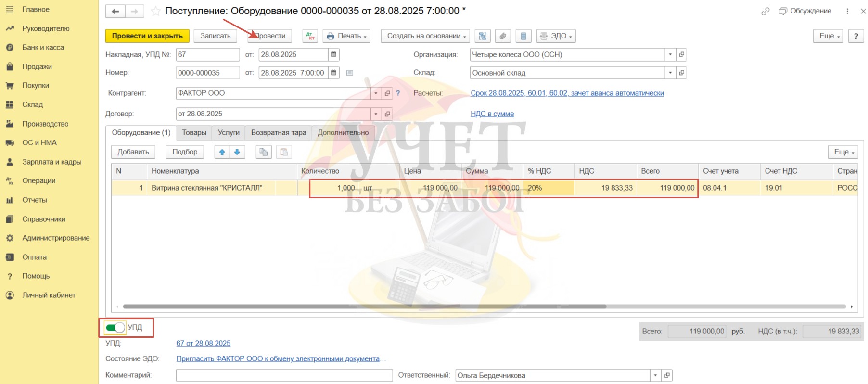Expand Склад dropdown list
Image resolution: width=868 pixels, height=384 pixels.
(670, 73)
